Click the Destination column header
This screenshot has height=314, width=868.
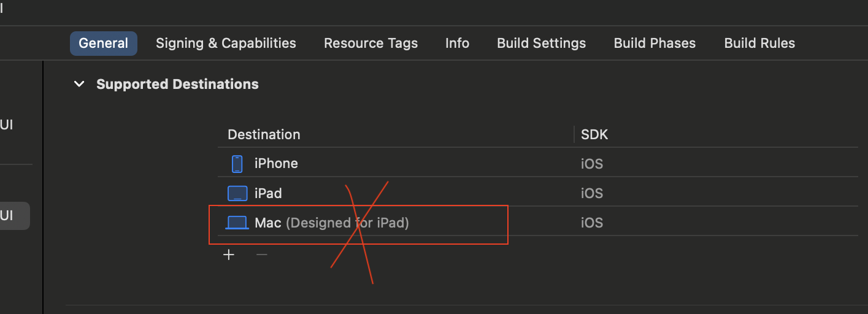coord(264,134)
